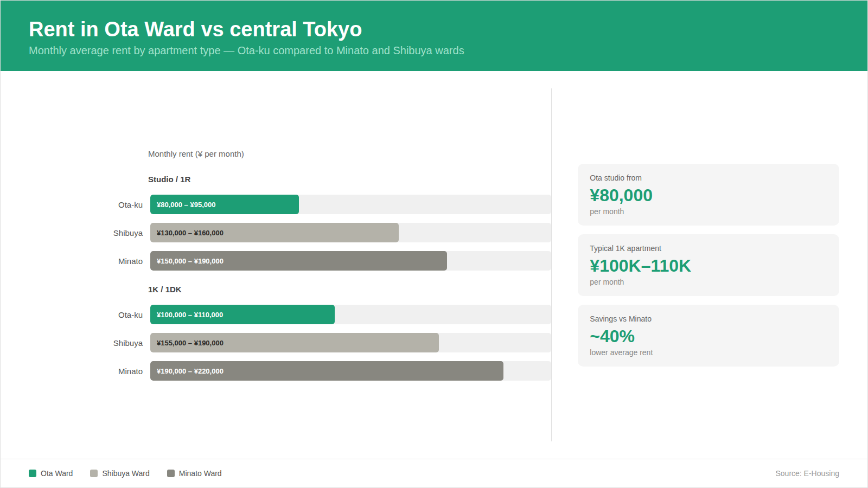868x488 pixels.
Task: Click the Shibuya Ward legend swatch
Action: pyautogui.click(x=94, y=473)
